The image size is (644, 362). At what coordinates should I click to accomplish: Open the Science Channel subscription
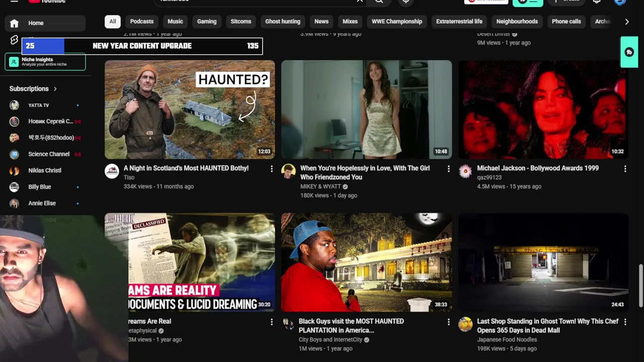[x=45, y=154]
